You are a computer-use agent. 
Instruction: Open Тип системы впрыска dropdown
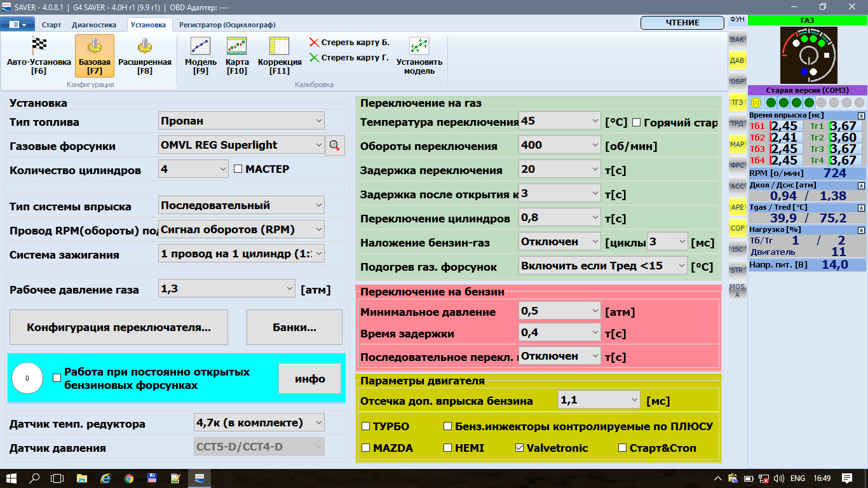(x=241, y=205)
